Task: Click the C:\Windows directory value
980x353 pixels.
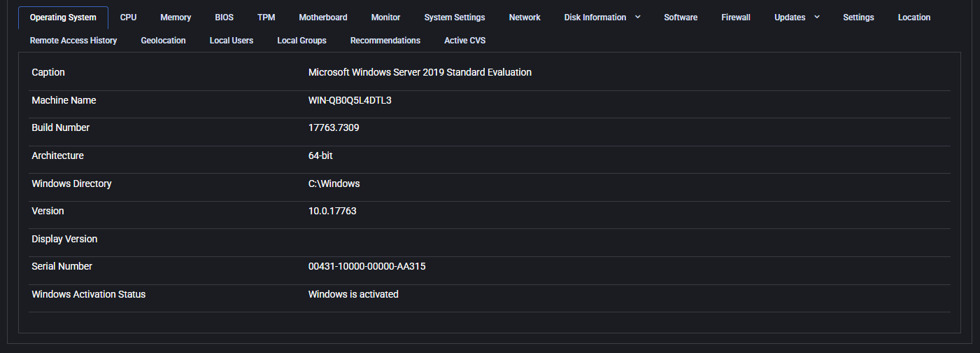Action: 334,184
